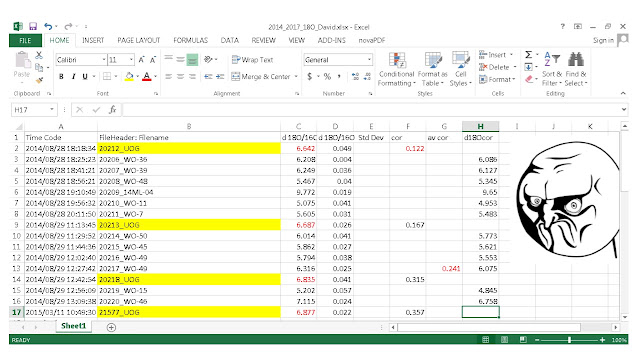Click the Redo arrow icon
This screenshot has height=360, width=640.
tap(68, 27)
